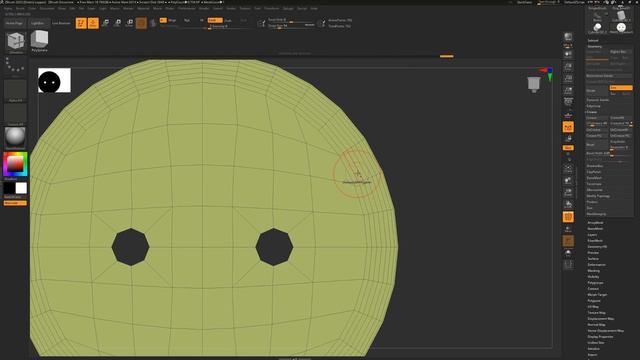Click the Xpose icon on right shelf
This screenshot has height=360, width=640.
pyautogui.click(x=568, y=264)
